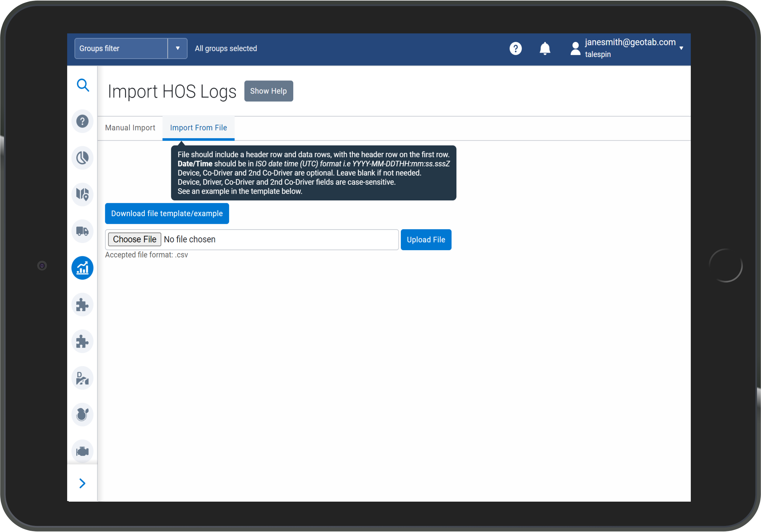The image size is (761, 532).
Task: Expand the sidebar with bottom chevron
Action: [83, 483]
